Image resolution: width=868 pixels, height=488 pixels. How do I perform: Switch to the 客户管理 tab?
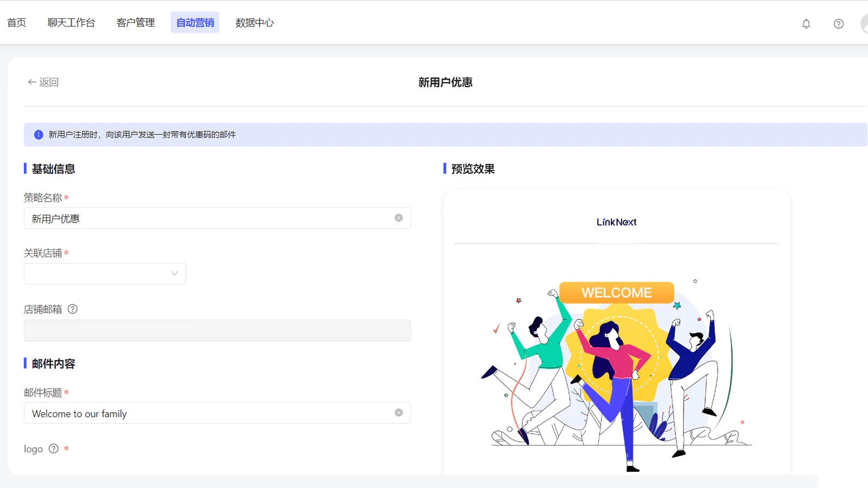click(x=136, y=23)
